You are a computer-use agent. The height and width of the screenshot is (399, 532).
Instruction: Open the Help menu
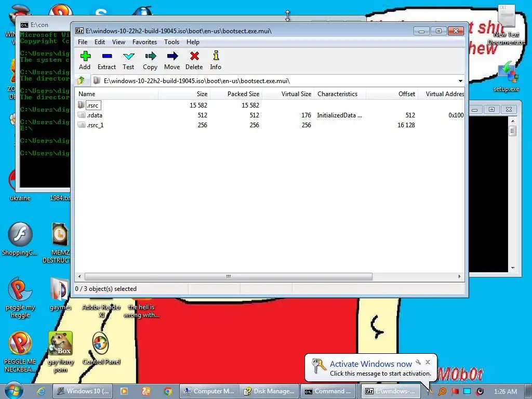point(193,42)
